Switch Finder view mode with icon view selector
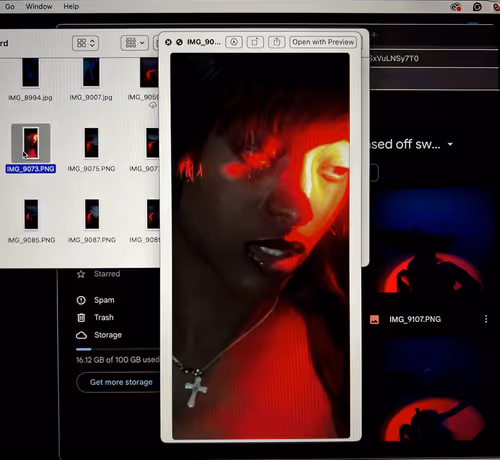 click(85, 43)
